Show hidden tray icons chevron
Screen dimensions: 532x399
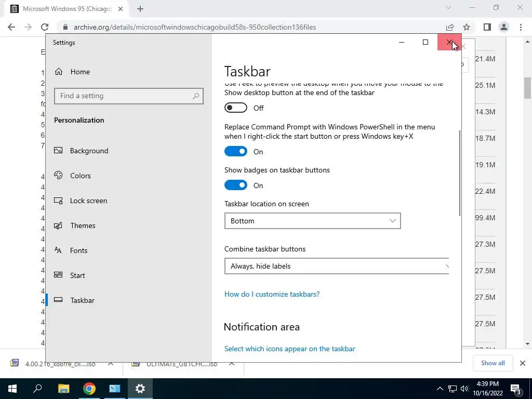[x=440, y=389]
